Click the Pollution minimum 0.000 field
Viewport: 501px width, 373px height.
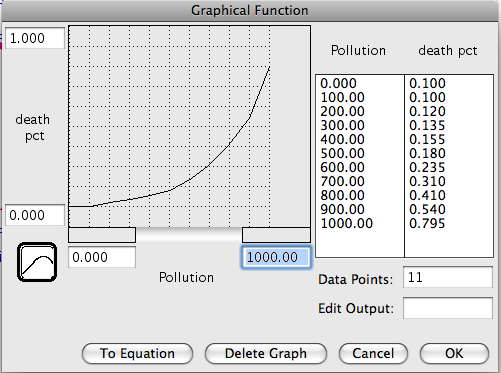tap(102, 257)
